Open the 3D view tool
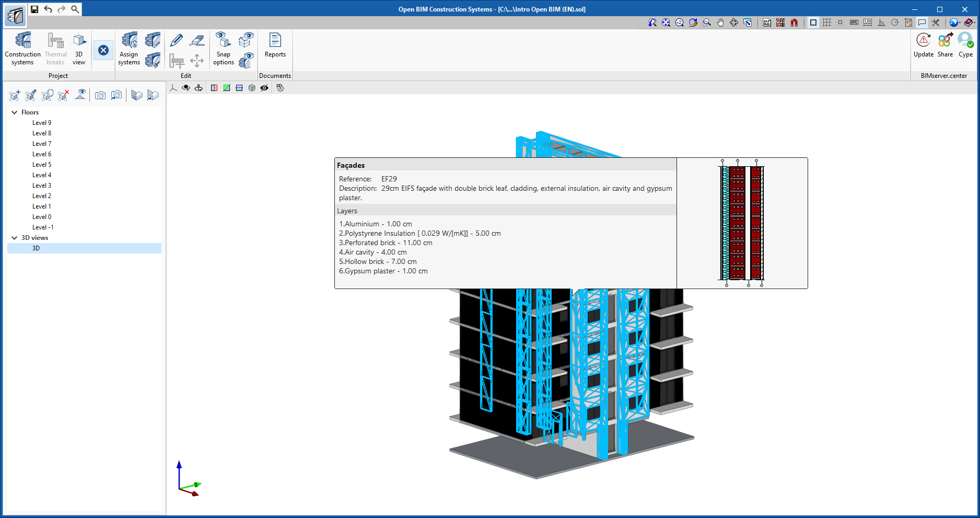 [x=79, y=49]
